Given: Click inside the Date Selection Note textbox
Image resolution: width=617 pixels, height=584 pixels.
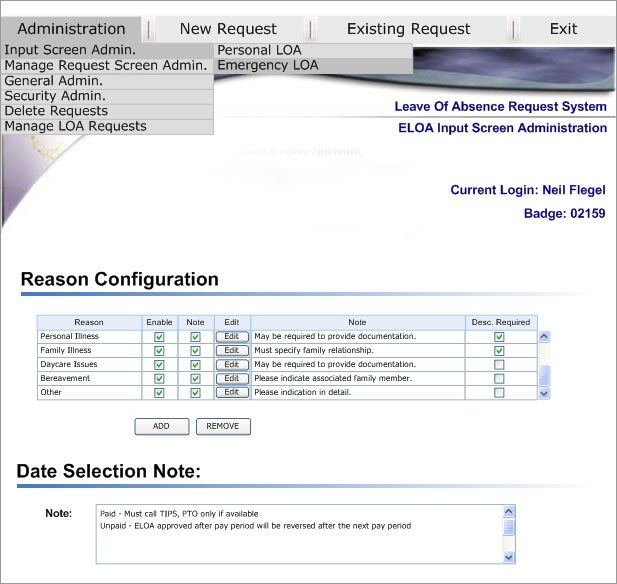Looking at the screenshot, I should [298, 533].
